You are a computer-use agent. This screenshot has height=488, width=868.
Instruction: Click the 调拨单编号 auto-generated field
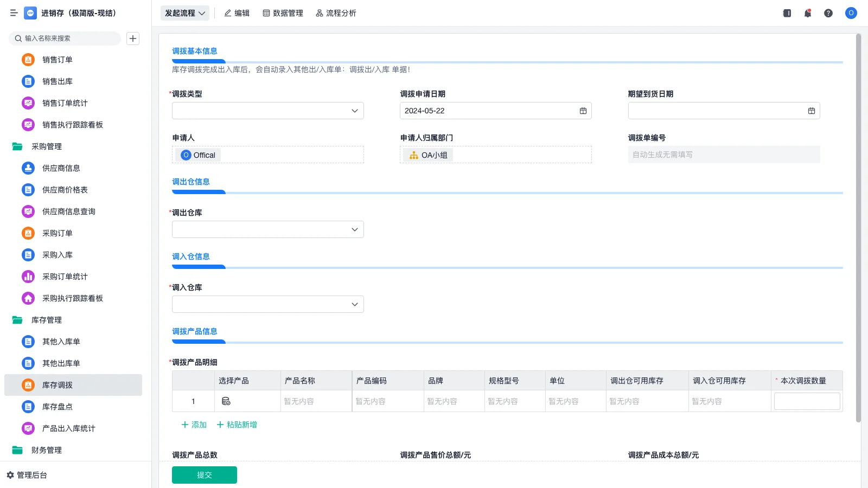pyautogui.click(x=724, y=155)
